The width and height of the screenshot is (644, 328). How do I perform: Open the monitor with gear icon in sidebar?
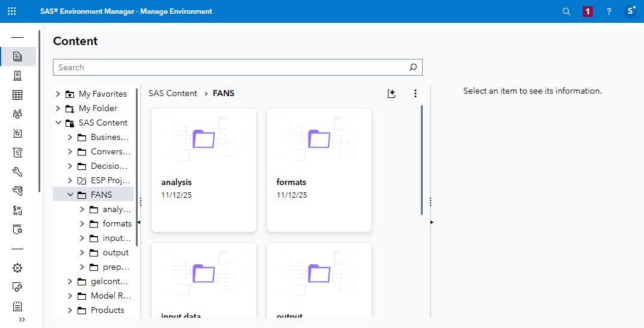pyautogui.click(x=17, y=287)
